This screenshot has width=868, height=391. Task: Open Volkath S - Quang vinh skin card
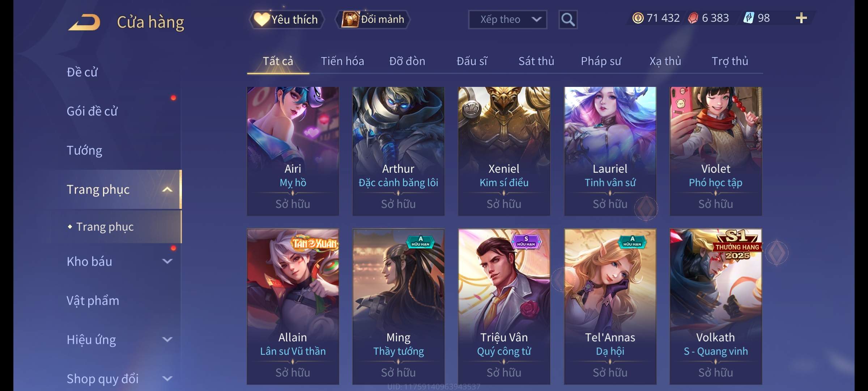[x=716, y=307]
